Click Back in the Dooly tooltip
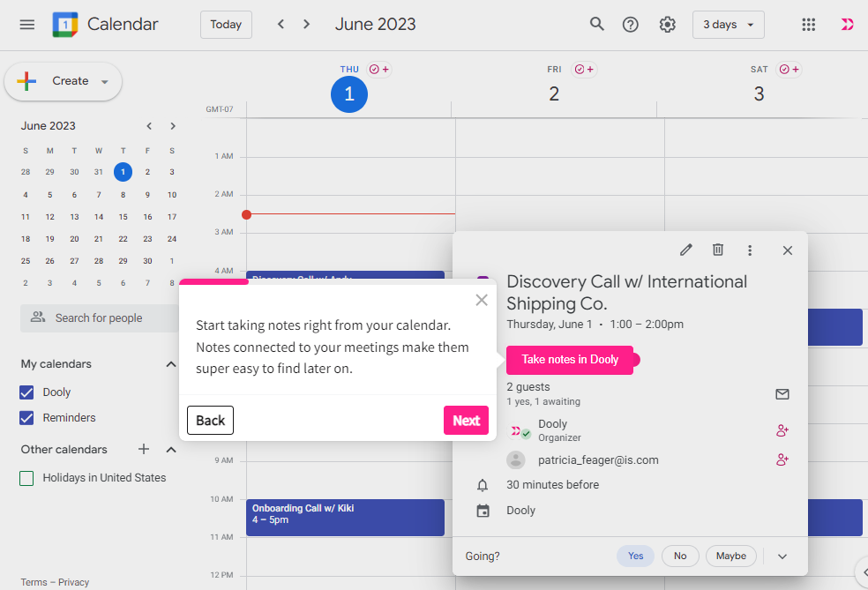Viewport: 868px width, 590px height. coord(210,420)
